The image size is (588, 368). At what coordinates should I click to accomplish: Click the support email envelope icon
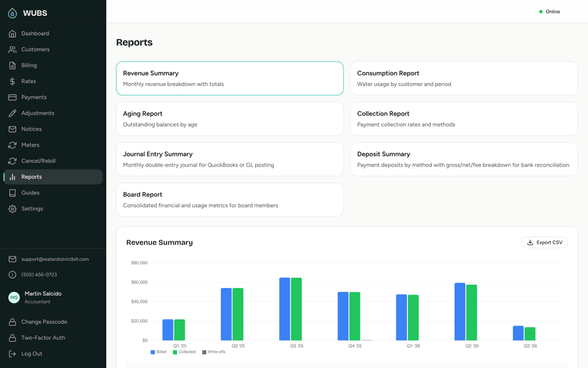pyautogui.click(x=12, y=259)
